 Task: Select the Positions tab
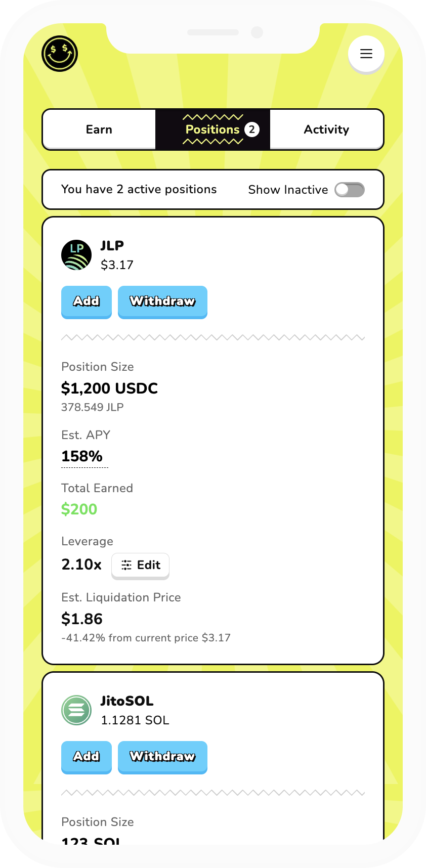coord(212,129)
